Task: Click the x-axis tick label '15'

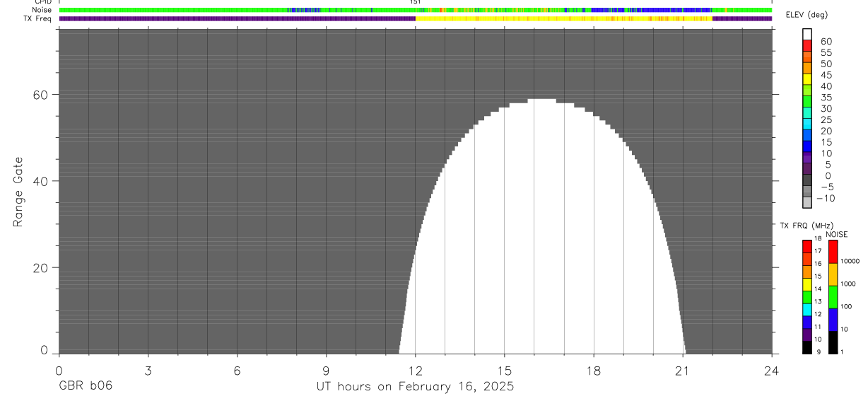Action: (x=504, y=371)
